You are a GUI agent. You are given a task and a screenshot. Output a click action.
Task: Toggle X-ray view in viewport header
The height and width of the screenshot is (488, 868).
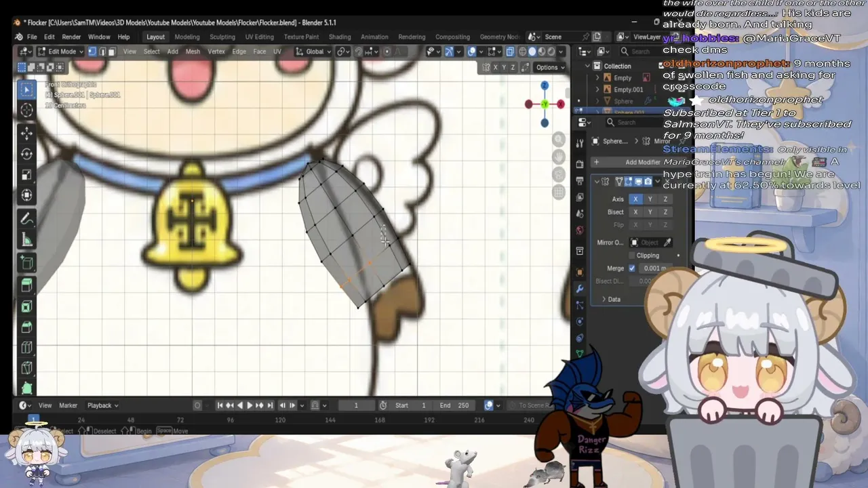(510, 52)
